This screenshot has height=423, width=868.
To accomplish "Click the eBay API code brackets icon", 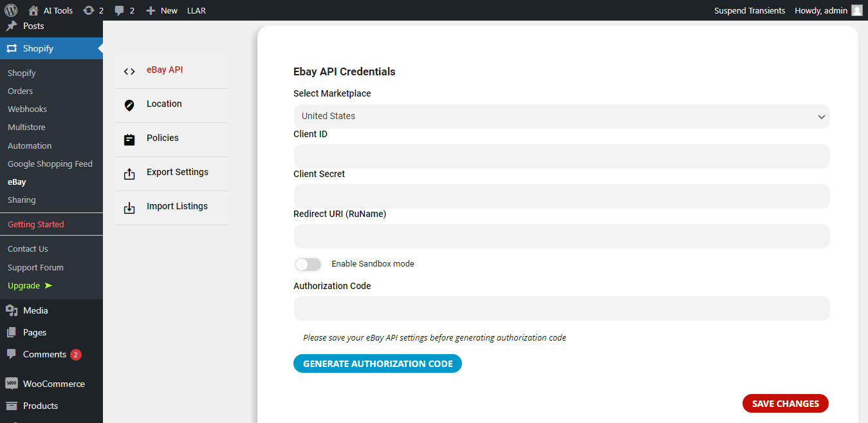I will click(x=129, y=71).
